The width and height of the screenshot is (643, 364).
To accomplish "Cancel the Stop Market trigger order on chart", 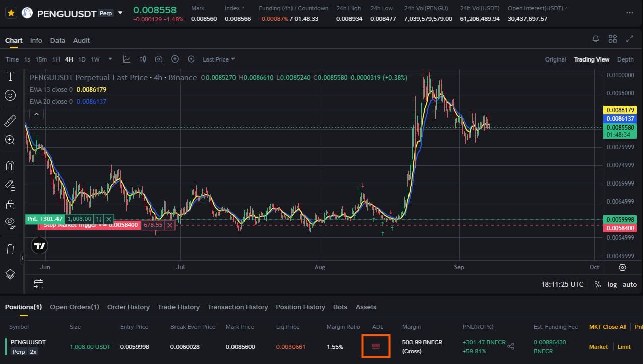I will pos(170,225).
